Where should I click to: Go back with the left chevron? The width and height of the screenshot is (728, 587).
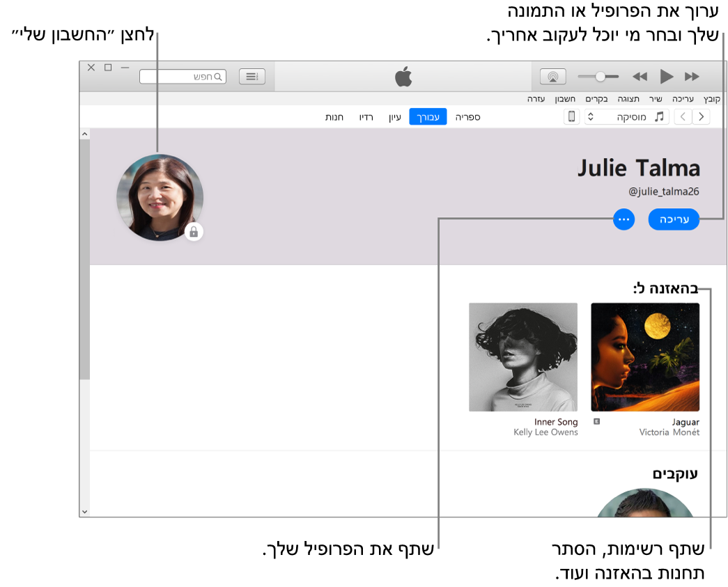tap(683, 116)
